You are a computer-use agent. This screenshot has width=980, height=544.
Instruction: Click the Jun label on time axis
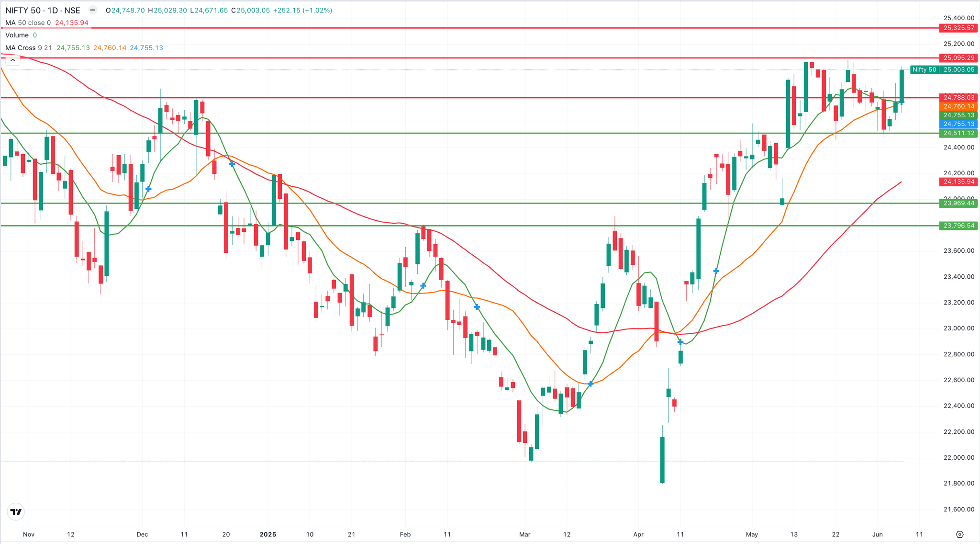pyautogui.click(x=878, y=534)
